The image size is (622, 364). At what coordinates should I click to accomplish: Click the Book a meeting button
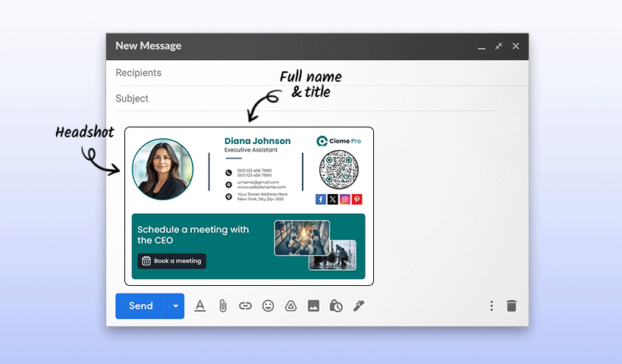point(172,261)
